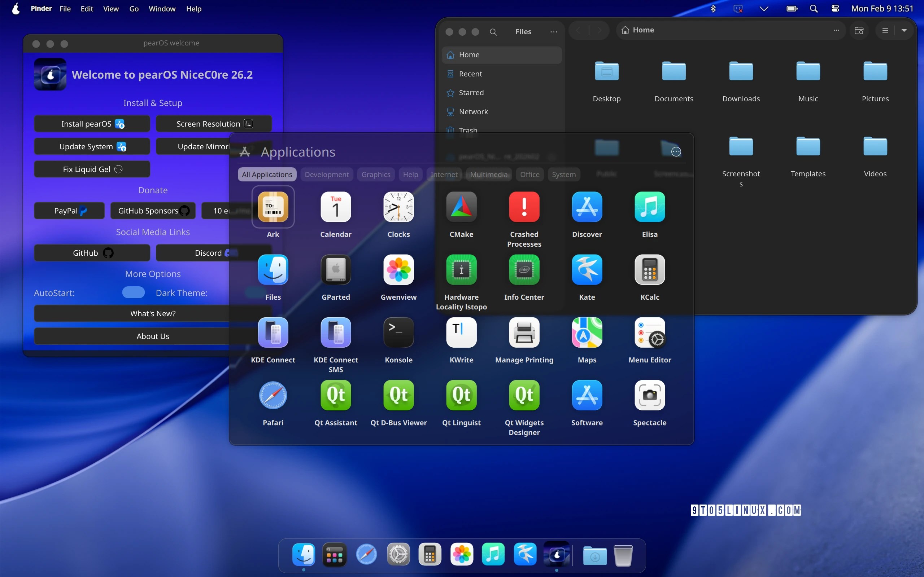924x577 pixels.
Task: Toggle the AutoStart switch
Action: point(133,293)
